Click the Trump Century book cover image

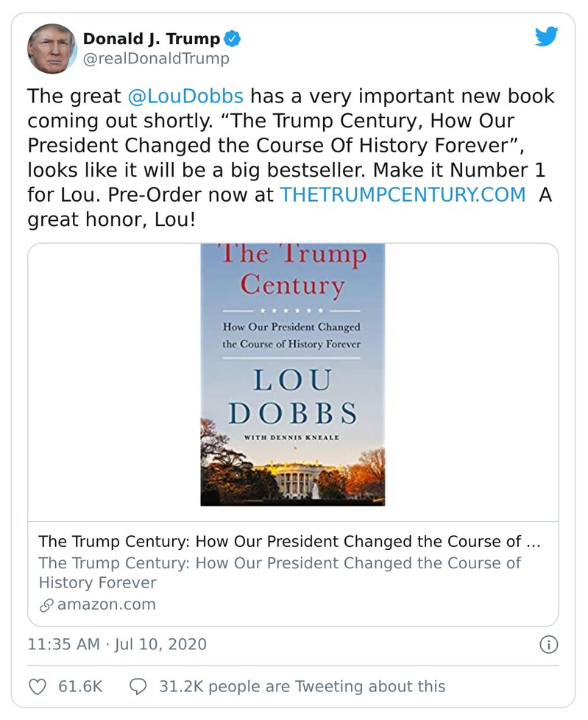click(294, 375)
